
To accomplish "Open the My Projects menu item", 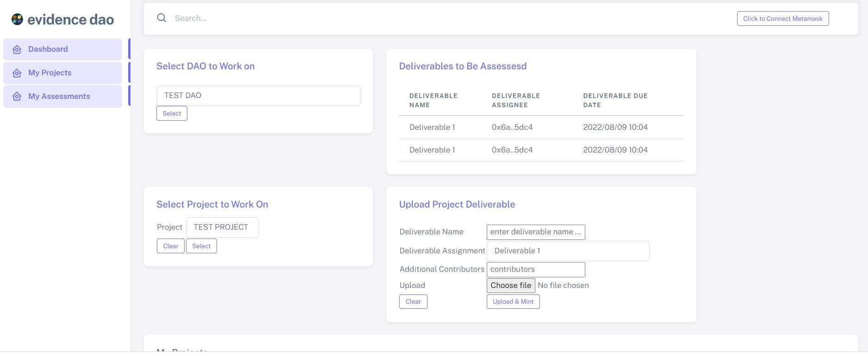I will [x=62, y=73].
